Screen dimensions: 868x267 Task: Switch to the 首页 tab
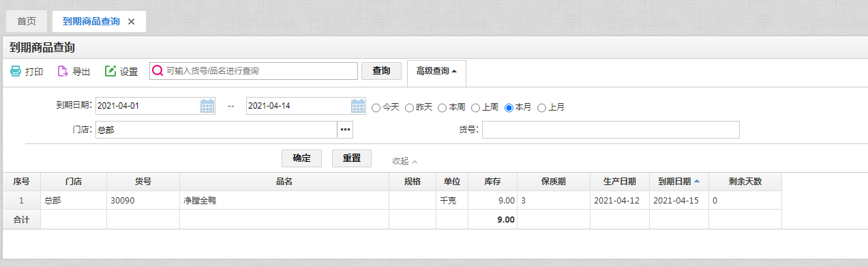pyautogui.click(x=27, y=21)
